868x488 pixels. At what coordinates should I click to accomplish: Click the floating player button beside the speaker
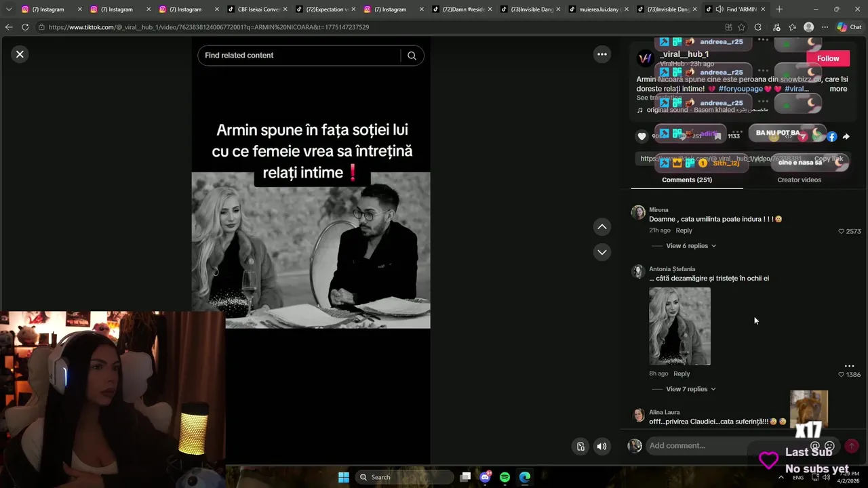pyautogui.click(x=580, y=446)
